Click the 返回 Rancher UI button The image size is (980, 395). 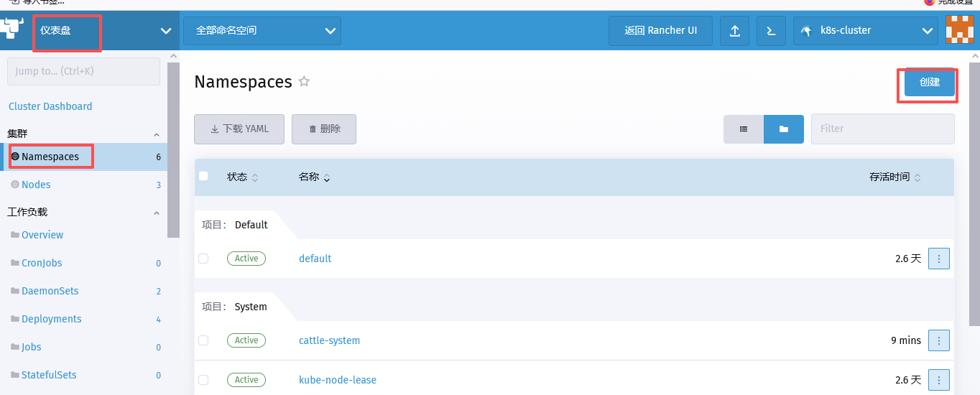(660, 31)
